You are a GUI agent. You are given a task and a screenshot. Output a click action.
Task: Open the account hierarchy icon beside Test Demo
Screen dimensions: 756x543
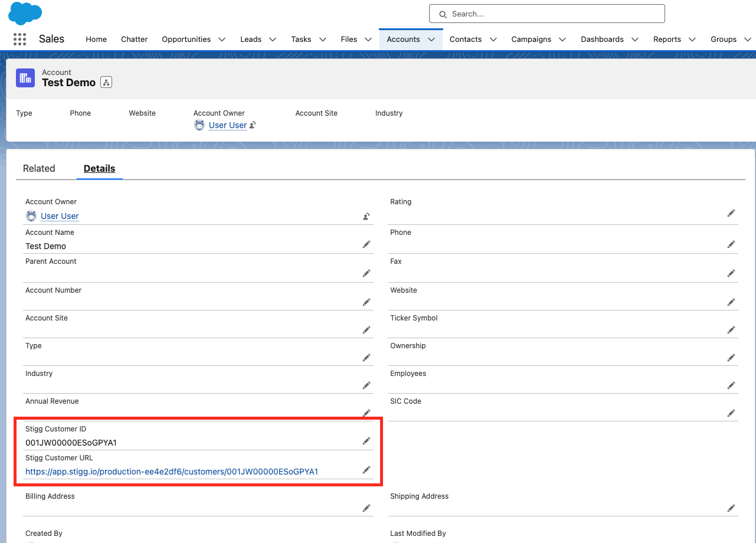(106, 83)
